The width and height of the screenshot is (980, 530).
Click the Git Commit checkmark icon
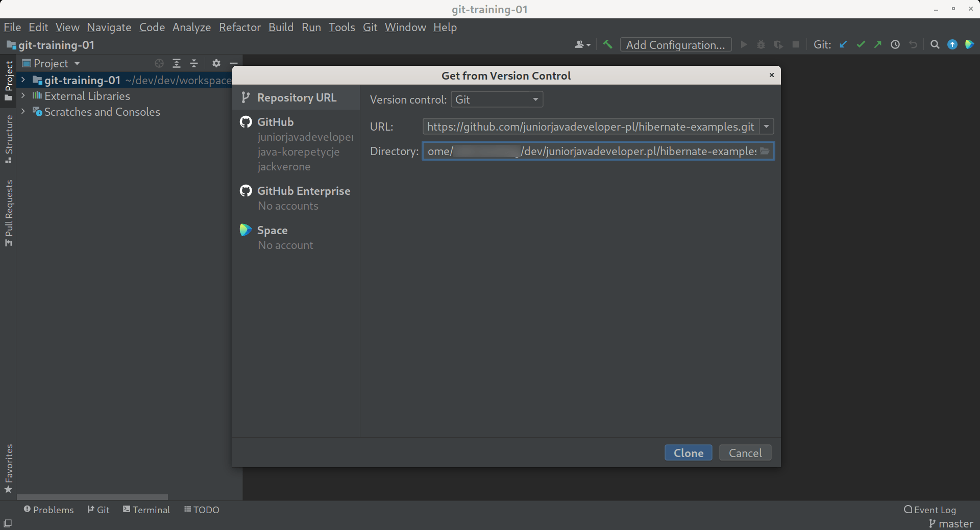coord(861,45)
